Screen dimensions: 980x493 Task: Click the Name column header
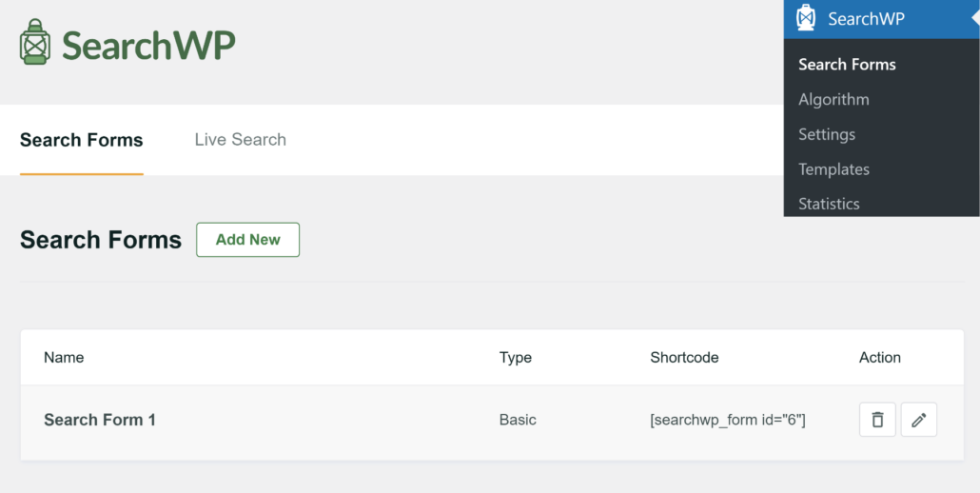(64, 358)
